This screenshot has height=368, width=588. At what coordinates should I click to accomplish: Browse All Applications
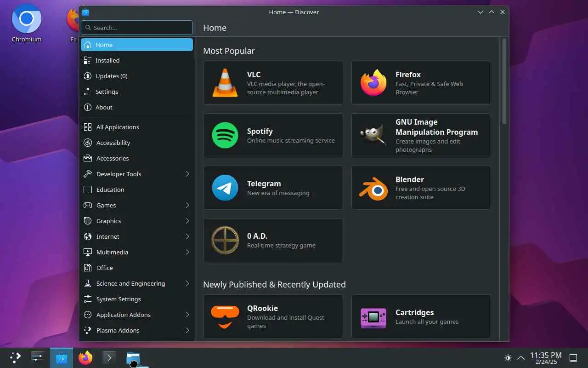[137, 127]
